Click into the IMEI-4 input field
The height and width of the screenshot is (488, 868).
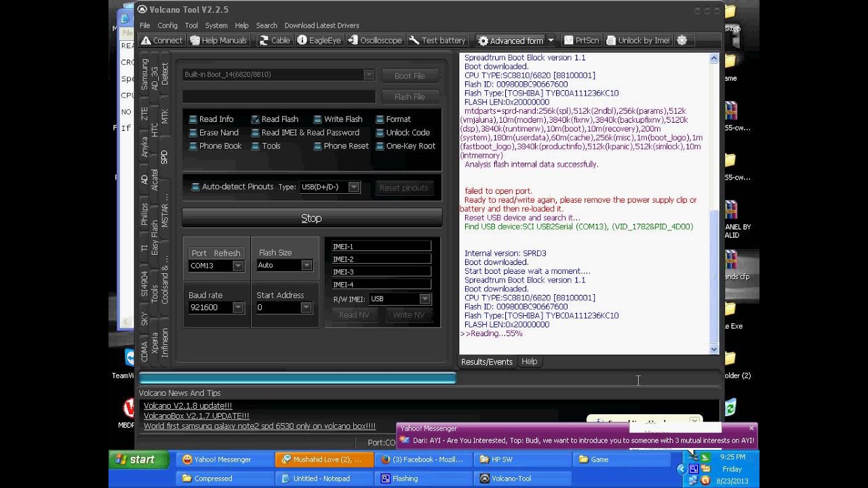click(x=381, y=285)
